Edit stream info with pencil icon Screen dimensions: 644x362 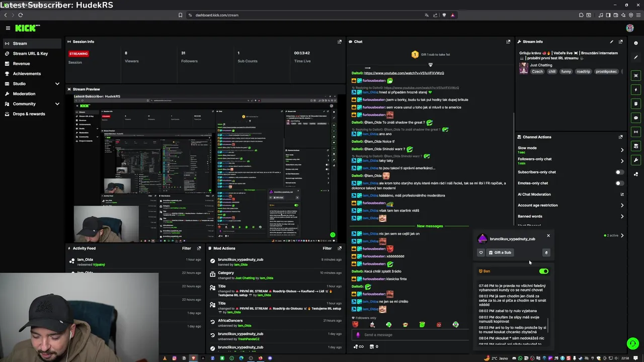coord(612,42)
